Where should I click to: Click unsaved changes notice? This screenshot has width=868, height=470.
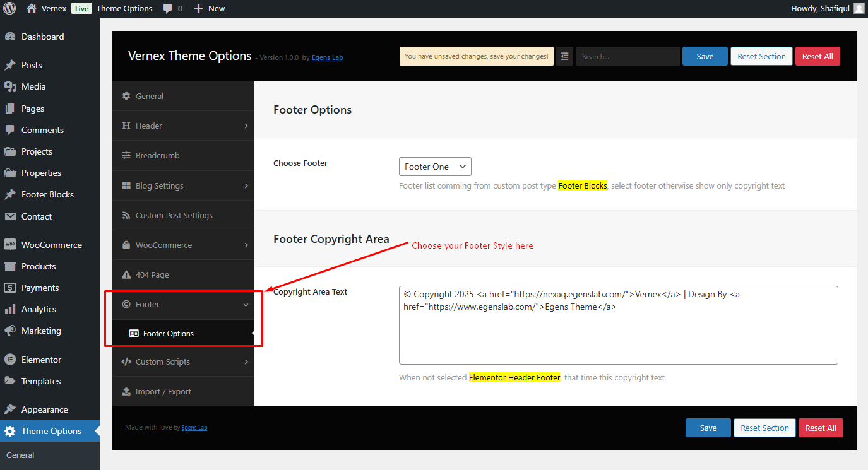pos(477,56)
